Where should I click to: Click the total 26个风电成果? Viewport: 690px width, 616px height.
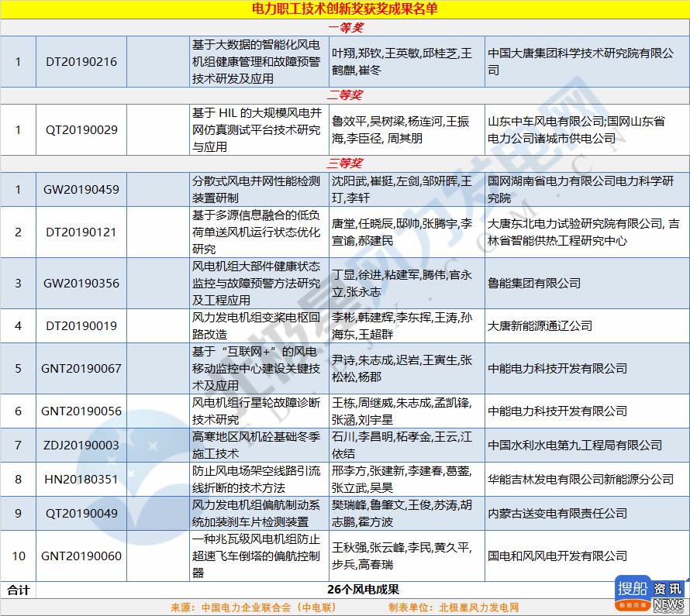click(x=363, y=590)
